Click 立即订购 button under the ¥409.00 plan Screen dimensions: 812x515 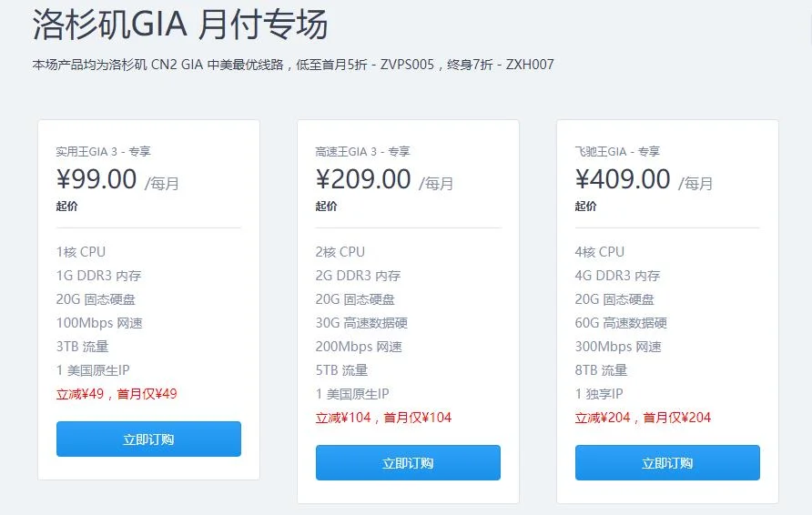tap(667, 463)
